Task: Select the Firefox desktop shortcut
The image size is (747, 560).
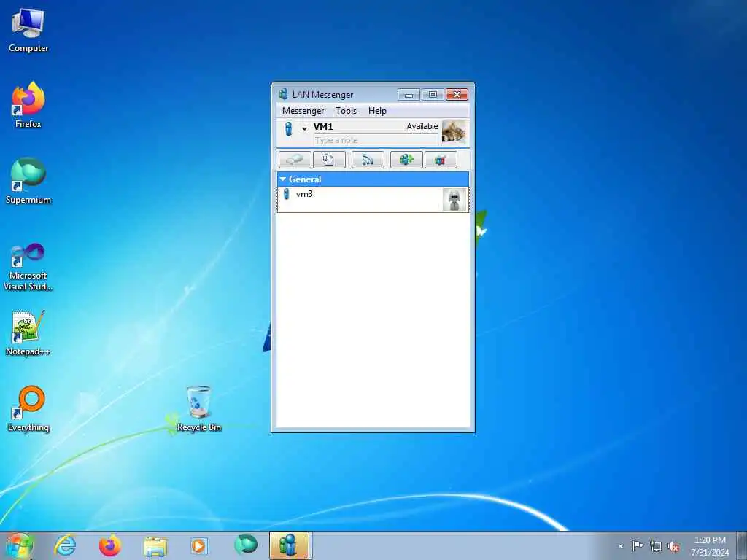Action: pos(28,105)
